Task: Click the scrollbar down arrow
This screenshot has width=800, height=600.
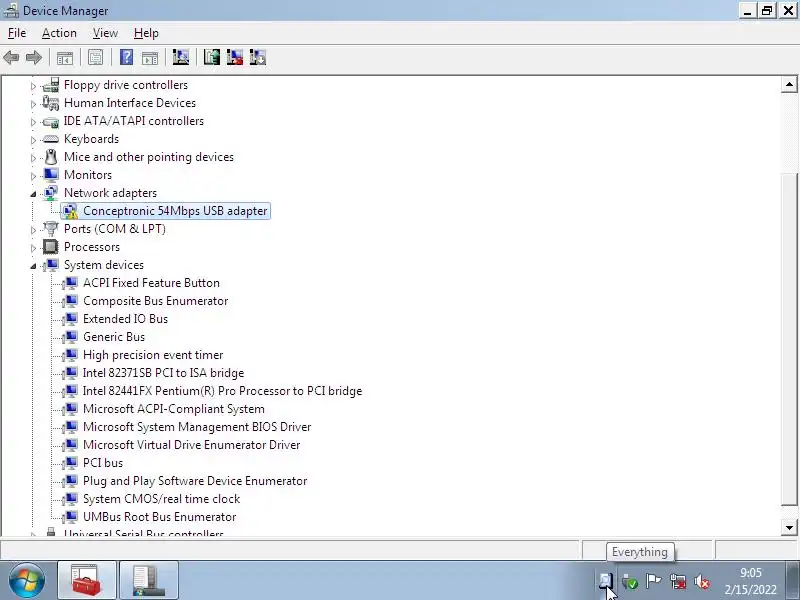Action: tap(789, 528)
